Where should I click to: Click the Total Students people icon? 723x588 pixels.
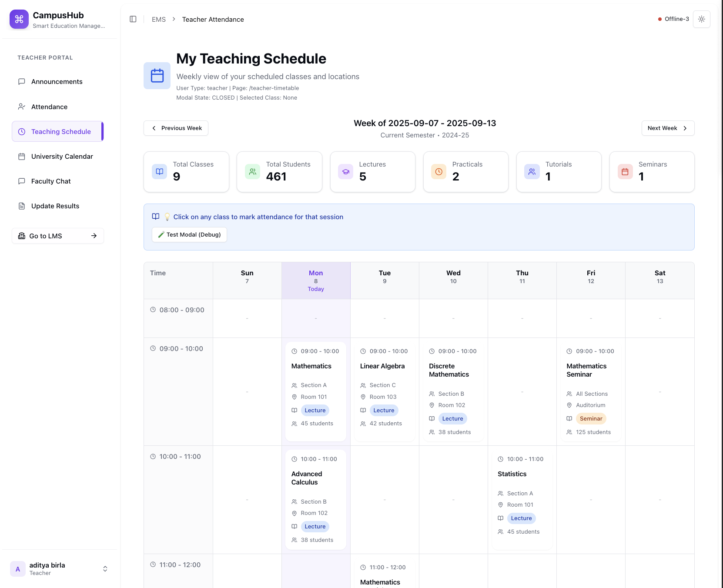pos(252,172)
